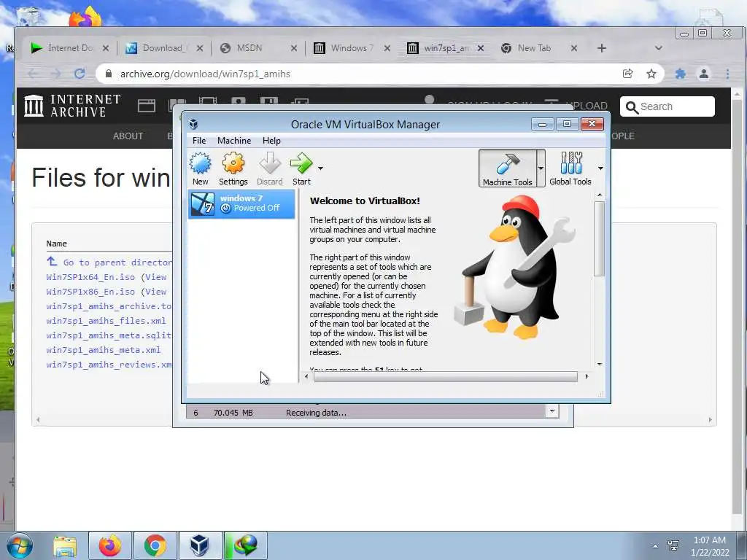747x560 pixels.
Task: Open the win7sp1_amihs_meta.xml link
Action: click(104, 350)
